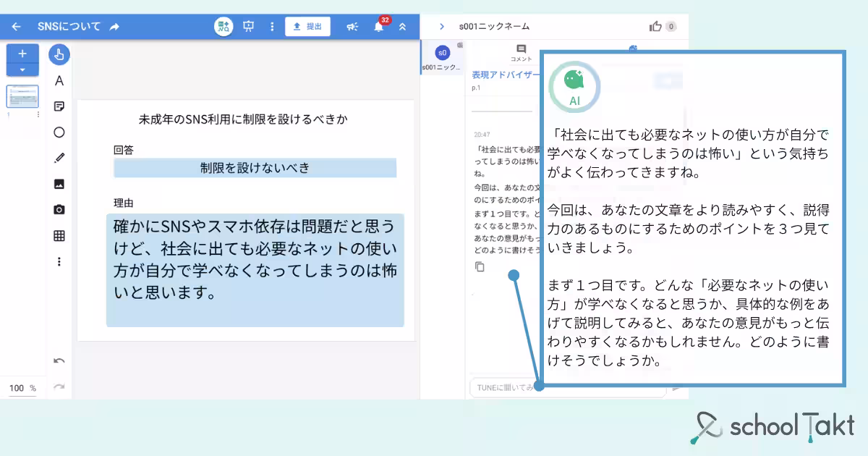Click the 20:47 message timestamp
Viewport: 868px width, 456px height.
pyautogui.click(x=482, y=135)
